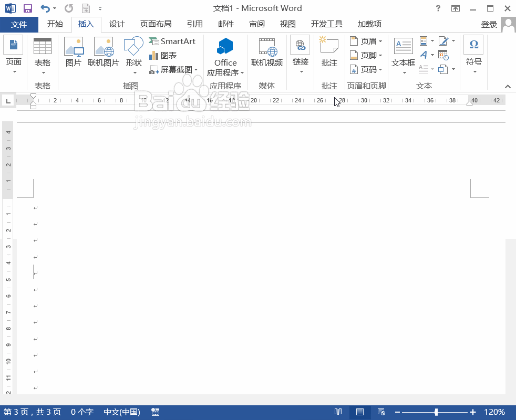
Task: Switch to the Design tab
Action: click(117, 24)
